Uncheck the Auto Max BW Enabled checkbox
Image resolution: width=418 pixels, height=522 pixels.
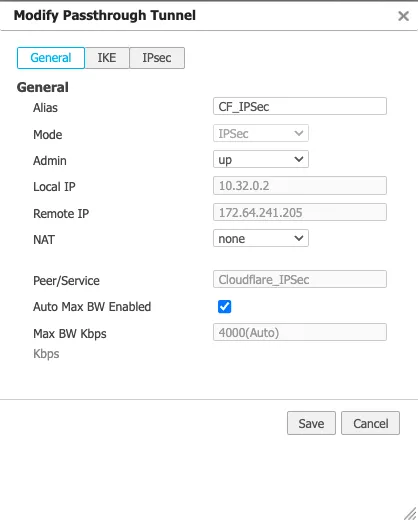(x=224, y=307)
